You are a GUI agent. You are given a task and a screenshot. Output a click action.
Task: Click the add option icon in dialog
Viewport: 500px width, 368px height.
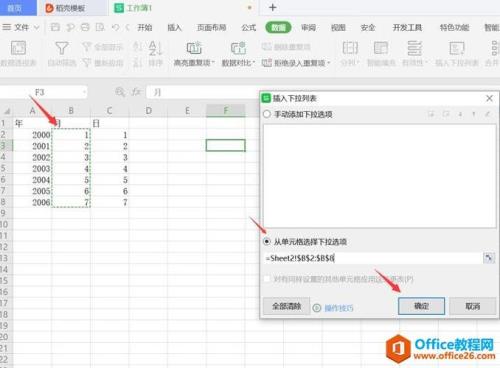point(431,114)
